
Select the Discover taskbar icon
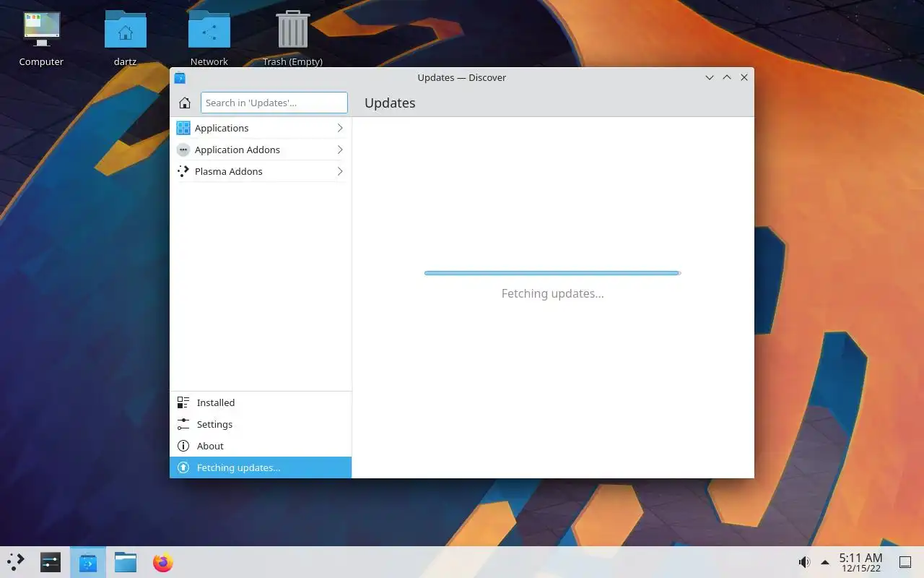88,562
